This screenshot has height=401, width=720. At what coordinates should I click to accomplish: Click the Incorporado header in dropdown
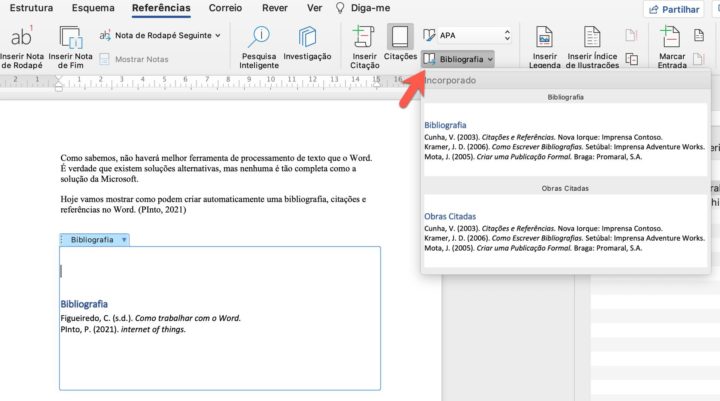click(x=450, y=80)
